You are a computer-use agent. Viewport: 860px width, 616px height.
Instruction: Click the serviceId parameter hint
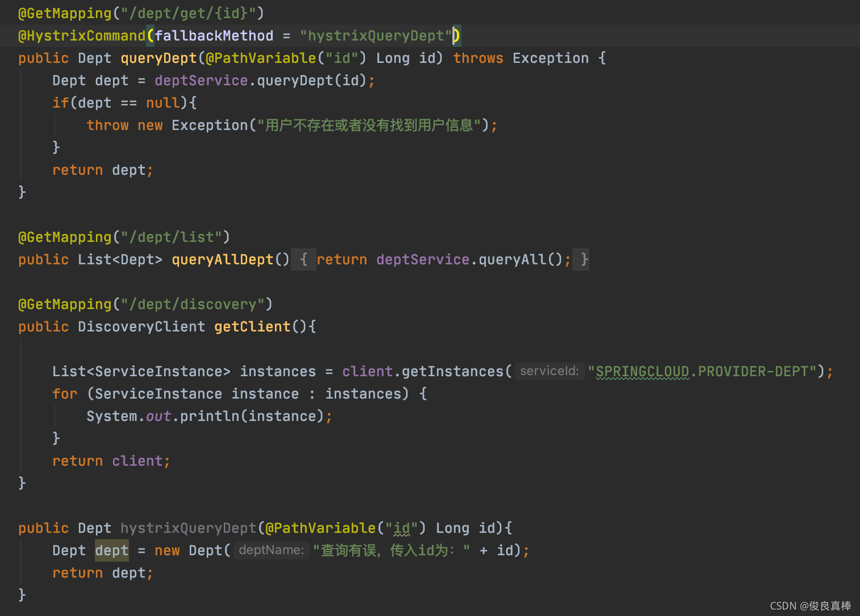pyautogui.click(x=549, y=371)
